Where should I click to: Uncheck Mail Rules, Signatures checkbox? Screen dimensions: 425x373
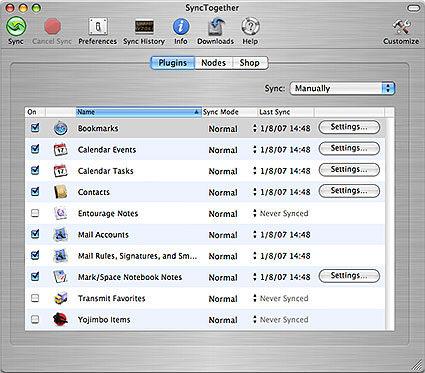coord(35,255)
